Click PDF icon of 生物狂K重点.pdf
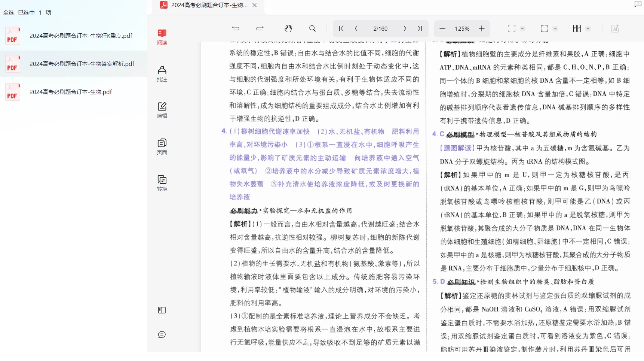644x361 pixels. pyautogui.click(x=12, y=36)
